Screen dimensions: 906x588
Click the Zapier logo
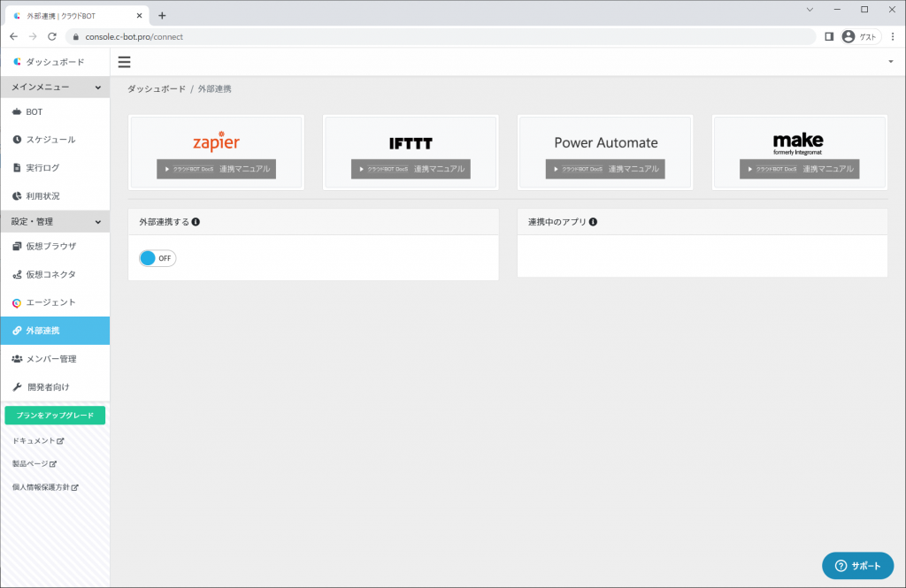(x=216, y=141)
